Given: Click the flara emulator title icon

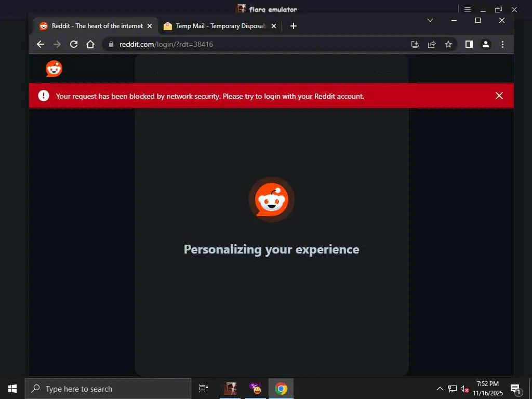Looking at the screenshot, I should click(241, 8).
